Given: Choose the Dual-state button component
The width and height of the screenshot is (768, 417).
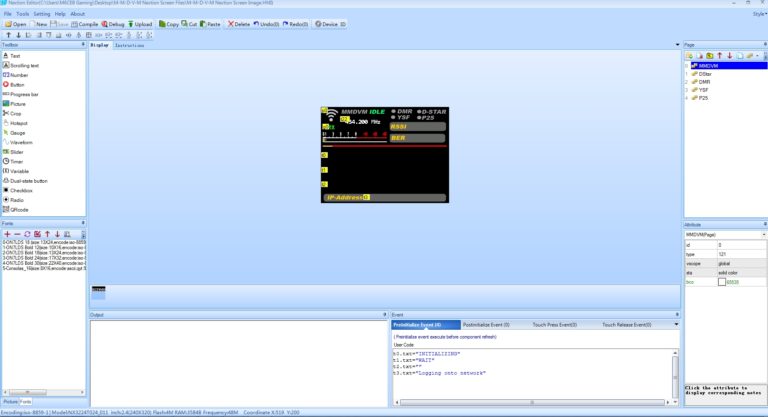Looking at the screenshot, I should tap(28, 180).
